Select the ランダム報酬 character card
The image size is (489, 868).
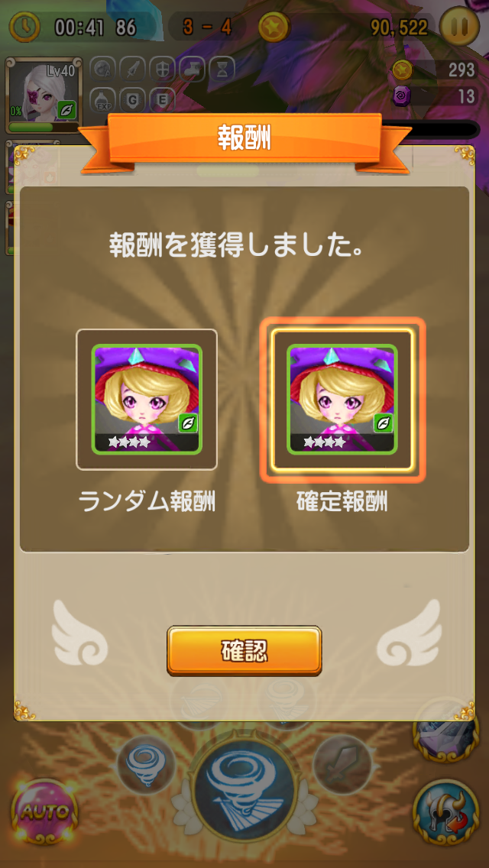(x=147, y=399)
